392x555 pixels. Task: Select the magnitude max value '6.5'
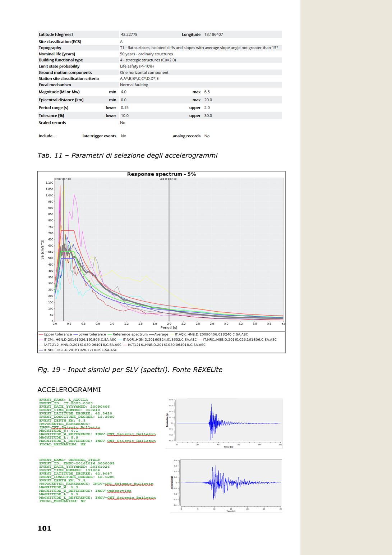pos(207,92)
